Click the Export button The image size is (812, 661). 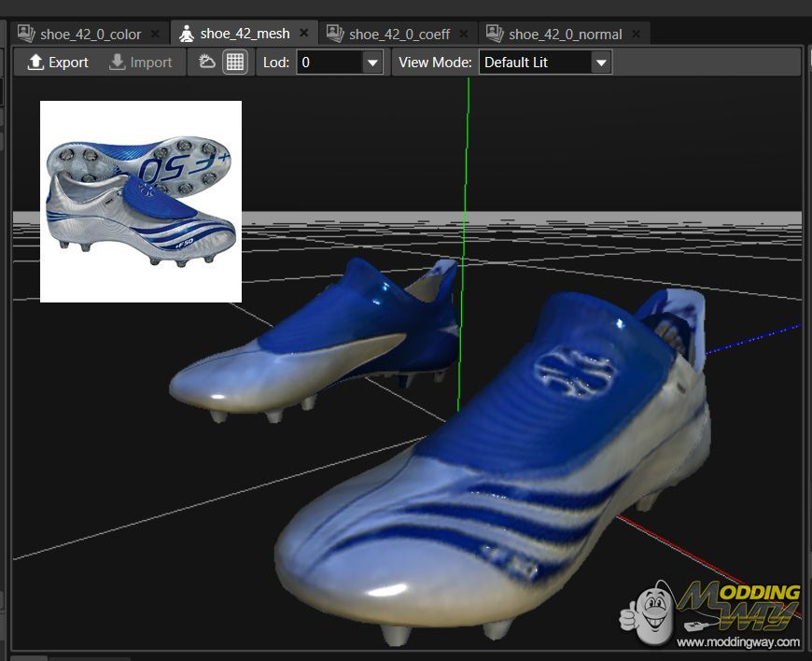pyautogui.click(x=58, y=63)
